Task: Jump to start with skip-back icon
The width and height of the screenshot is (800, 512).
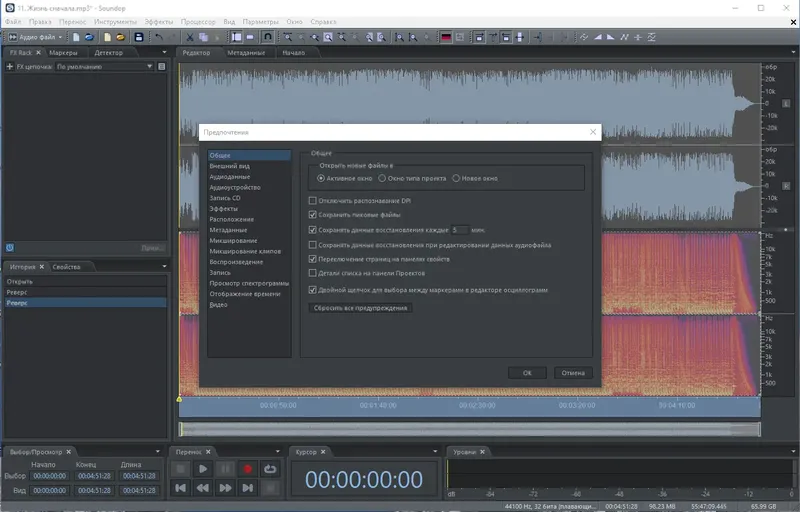Action: pyautogui.click(x=181, y=488)
